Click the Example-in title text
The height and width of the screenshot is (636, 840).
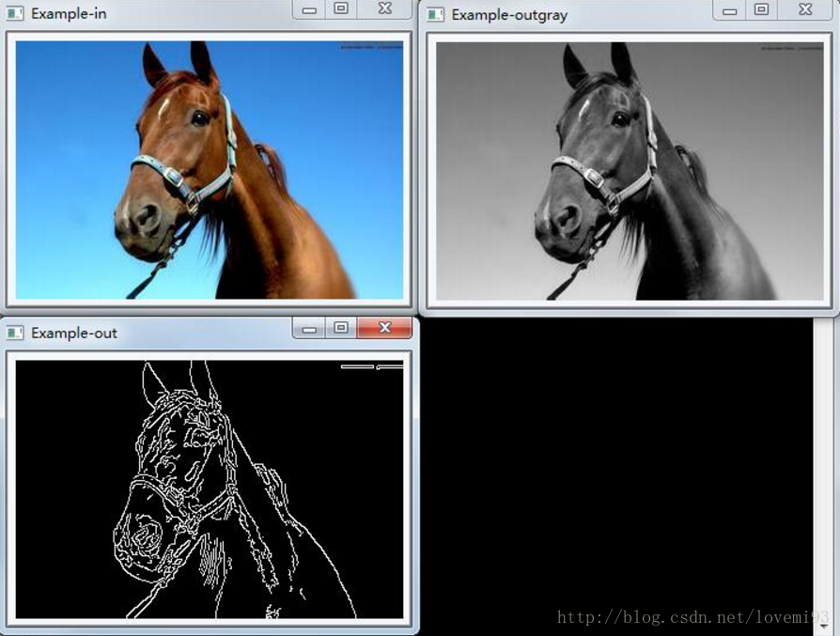pos(69,13)
